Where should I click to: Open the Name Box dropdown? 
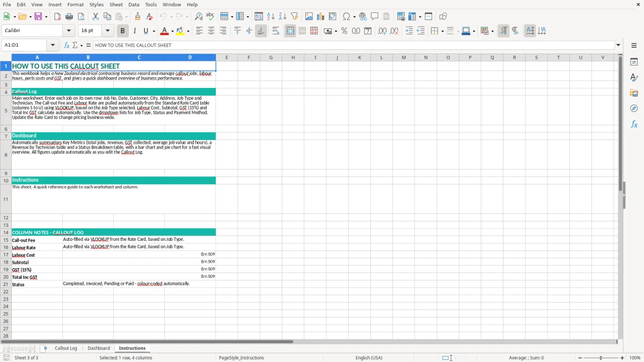tap(53, 45)
